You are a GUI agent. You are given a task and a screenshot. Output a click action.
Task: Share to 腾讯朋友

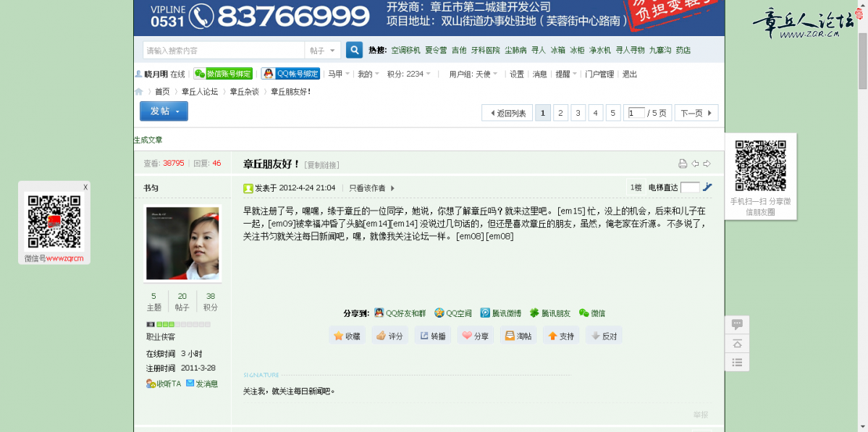pos(549,313)
